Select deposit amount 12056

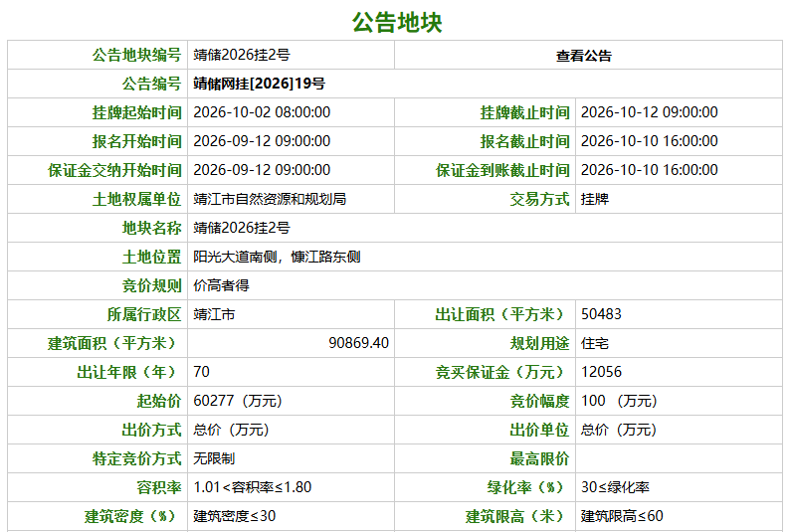click(601, 372)
